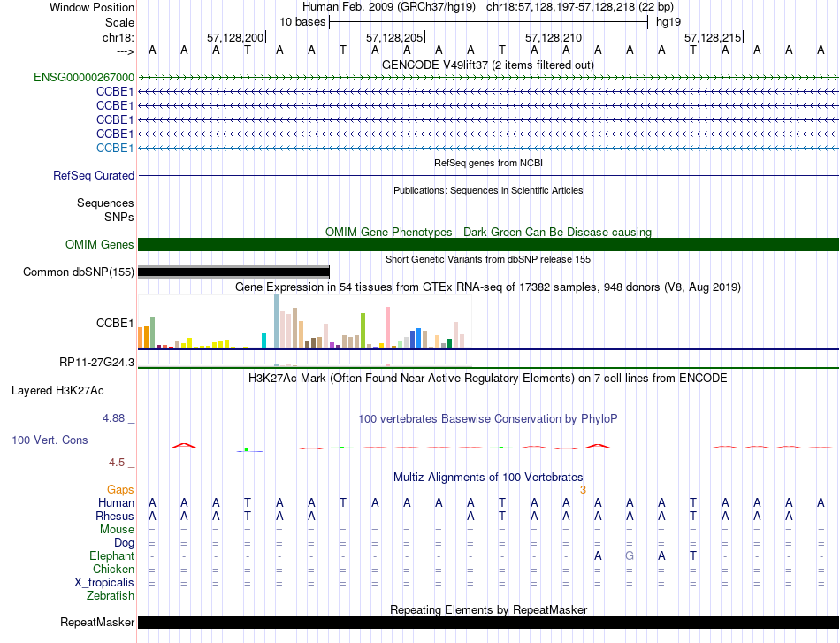Click the Layered H3K27Ac track label
This screenshot has height=643, width=840.
[57, 391]
